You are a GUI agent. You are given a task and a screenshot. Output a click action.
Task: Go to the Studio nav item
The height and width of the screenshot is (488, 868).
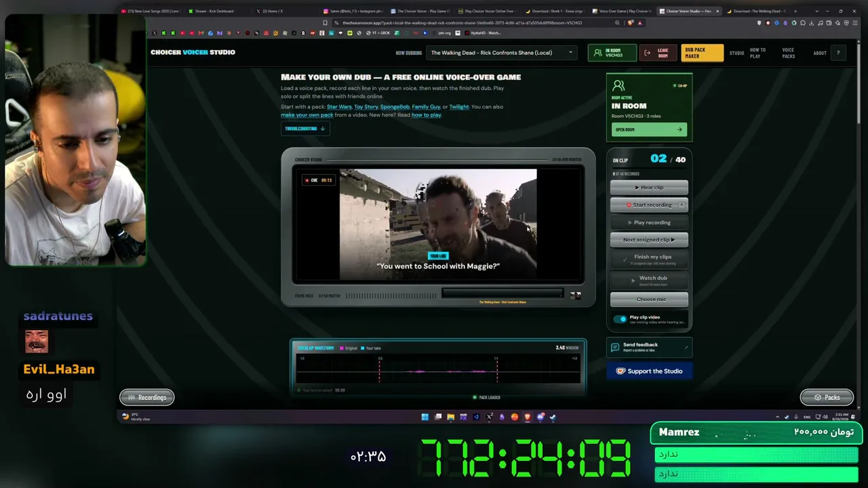pyautogui.click(x=736, y=53)
